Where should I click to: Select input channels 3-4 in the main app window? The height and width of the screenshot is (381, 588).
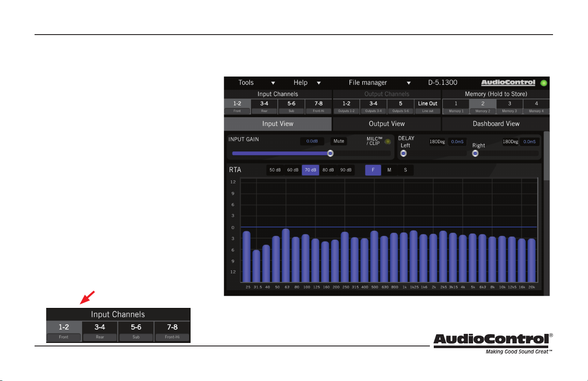[x=264, y=104]
